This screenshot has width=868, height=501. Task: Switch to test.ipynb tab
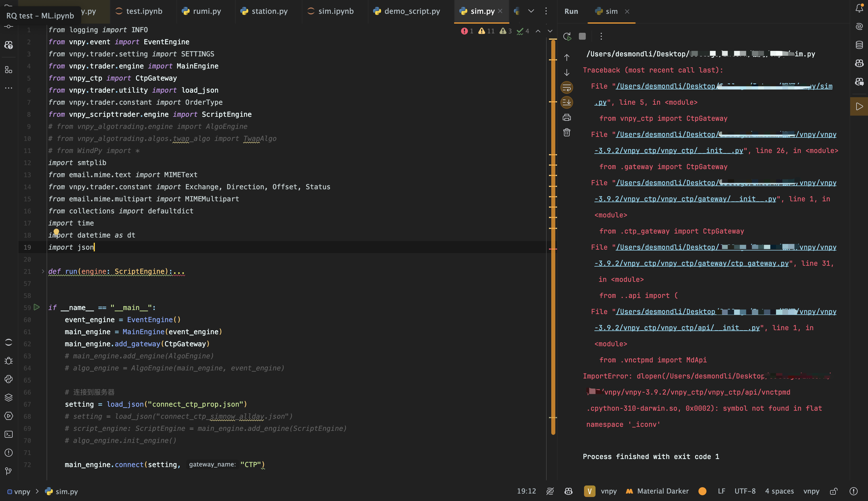(139, 11)
